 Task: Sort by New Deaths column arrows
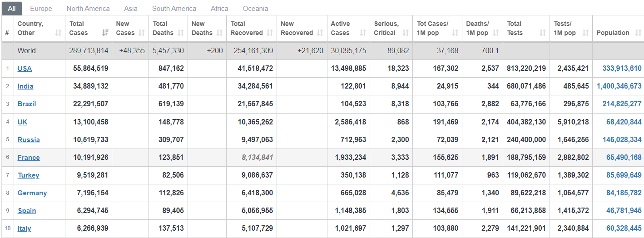click(220, 33)
